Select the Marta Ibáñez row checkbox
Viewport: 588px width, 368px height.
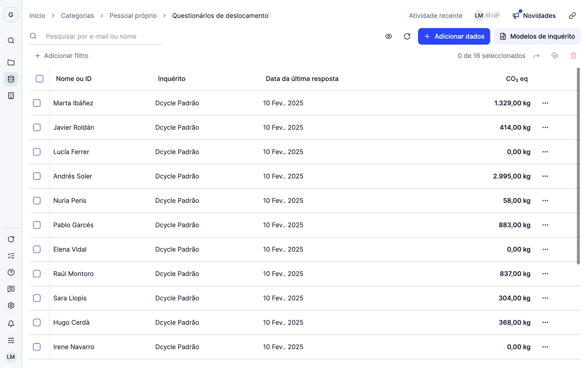(37, 103)
